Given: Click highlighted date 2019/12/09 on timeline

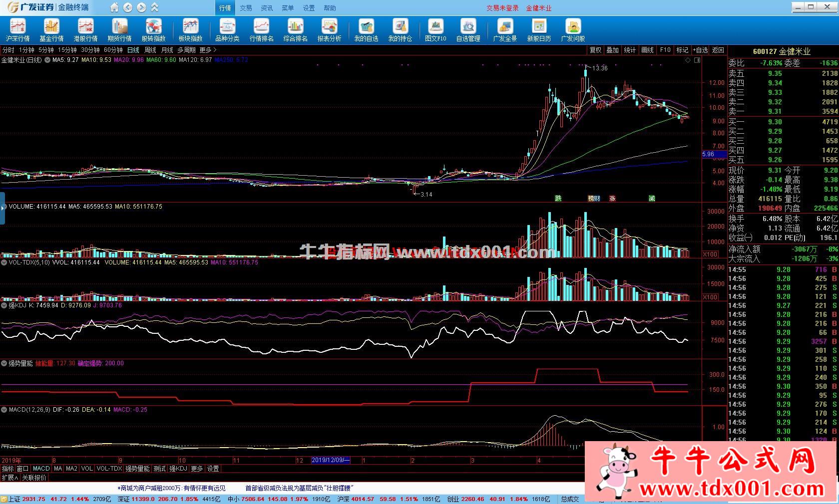Looking at the screenshot, I should (x=331, y=460).
